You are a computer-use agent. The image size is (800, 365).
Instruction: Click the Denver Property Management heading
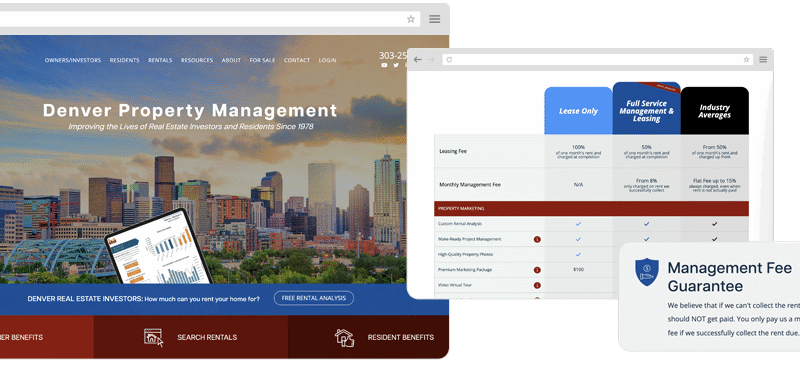[x=190, y=110]
